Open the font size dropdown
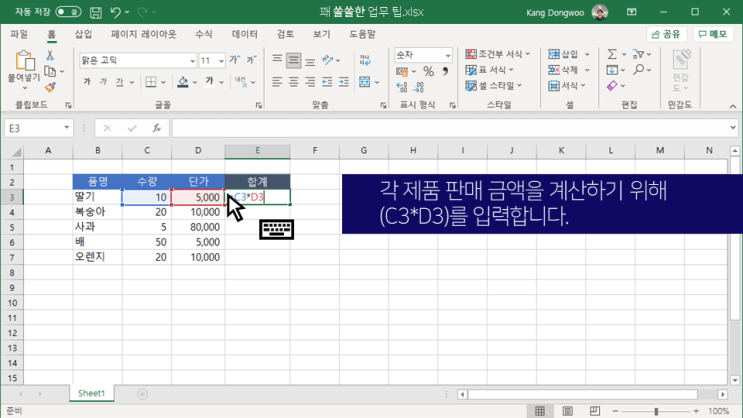Viewport: 743px width, 418px height. pos(221,61)
